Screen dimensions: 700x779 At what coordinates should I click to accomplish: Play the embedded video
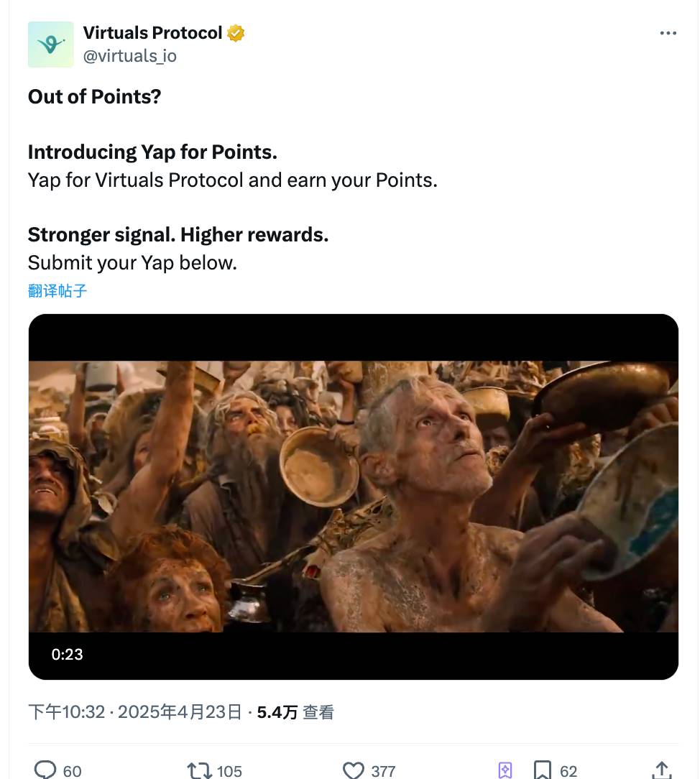(353, 496)
